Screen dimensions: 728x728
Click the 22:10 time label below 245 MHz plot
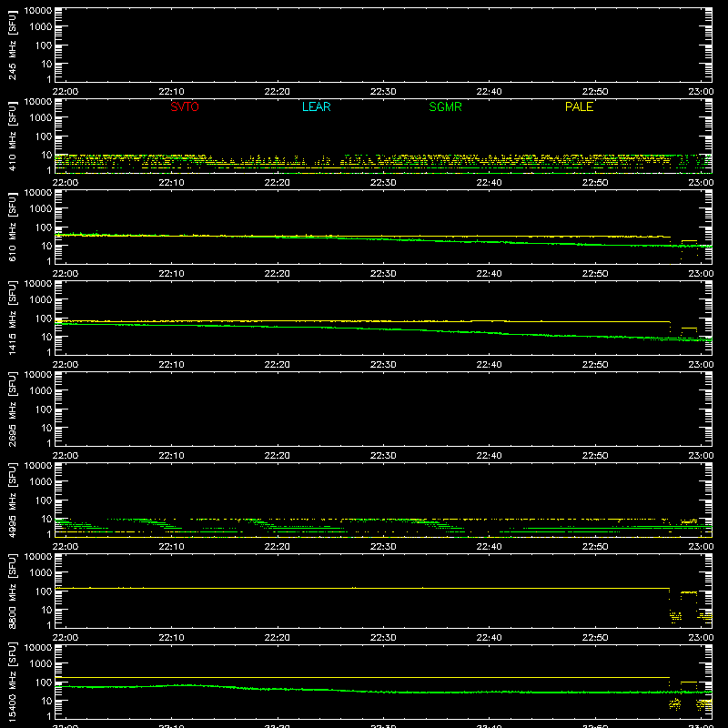(171, 92)
